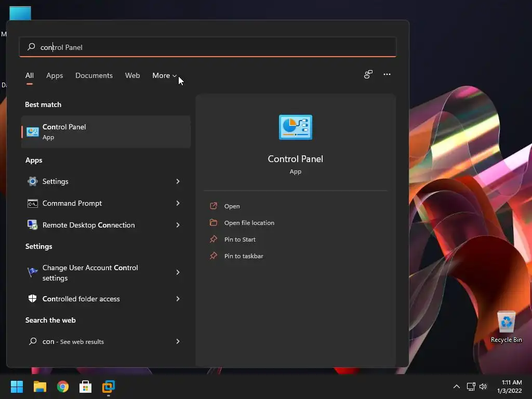
Task: Click the search text field containing 'control Panel'
Action: 208,47
